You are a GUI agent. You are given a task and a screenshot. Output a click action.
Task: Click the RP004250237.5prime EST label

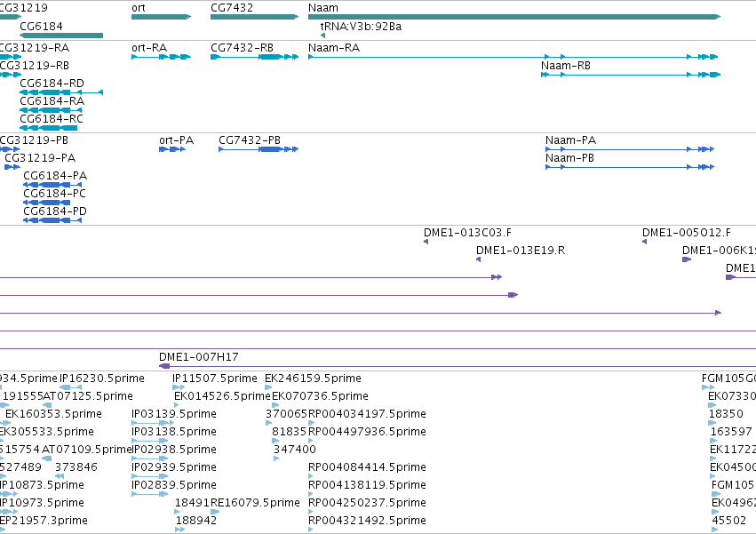pos(367,504)
